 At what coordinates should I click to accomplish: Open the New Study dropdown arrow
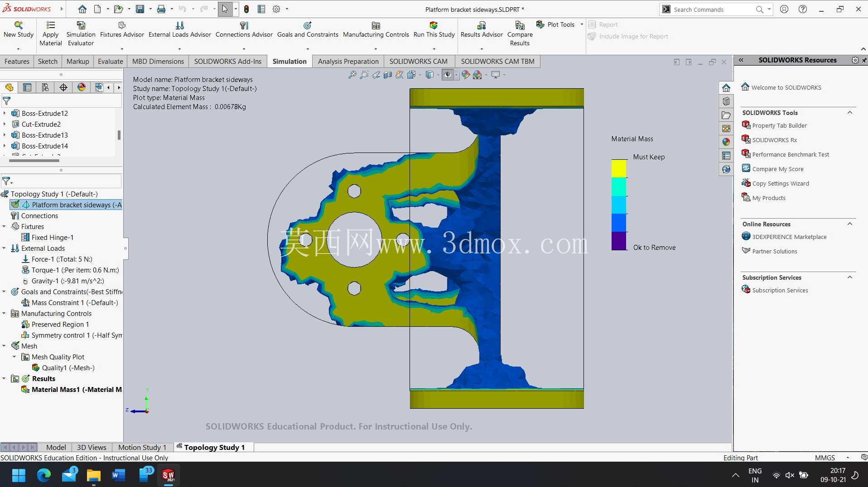tap(18, 49)
